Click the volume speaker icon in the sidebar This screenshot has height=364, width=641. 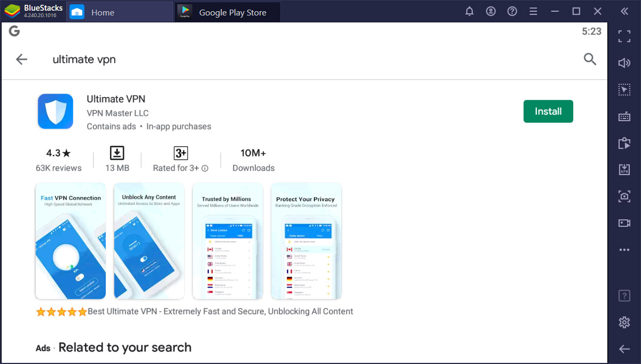point(624,63)
